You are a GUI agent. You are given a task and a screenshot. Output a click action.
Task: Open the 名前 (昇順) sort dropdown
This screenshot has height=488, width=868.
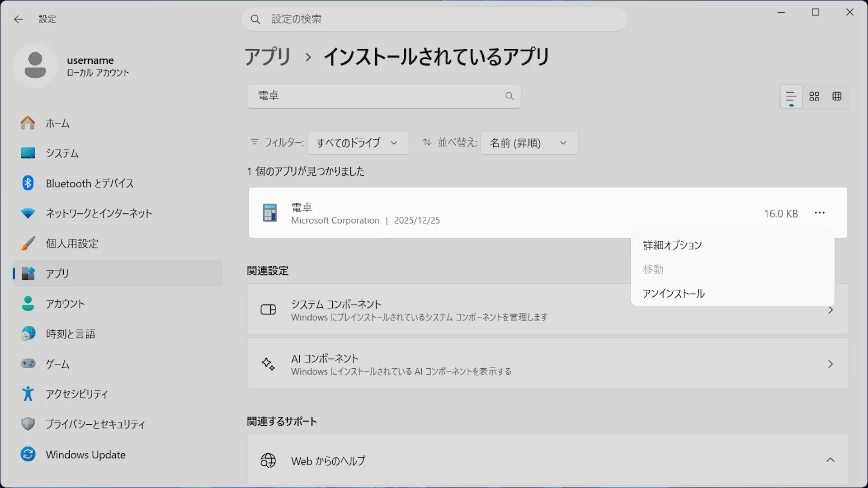(529, 143)
